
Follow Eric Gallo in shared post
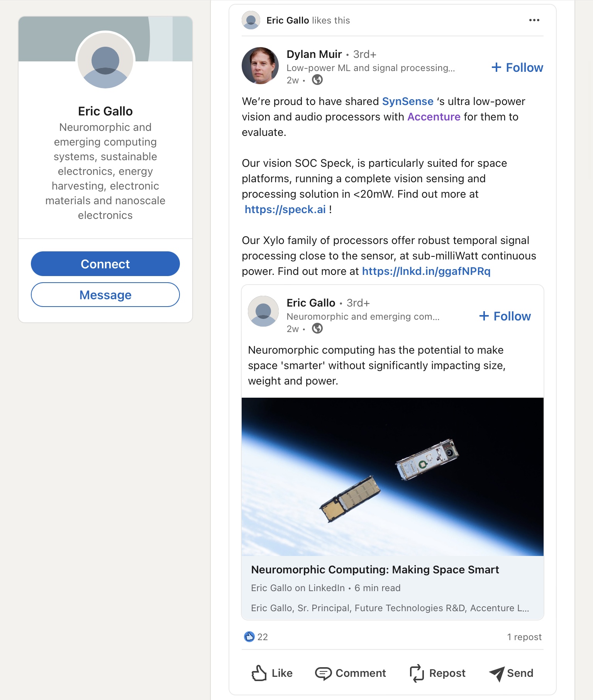[x=505, y=316]
